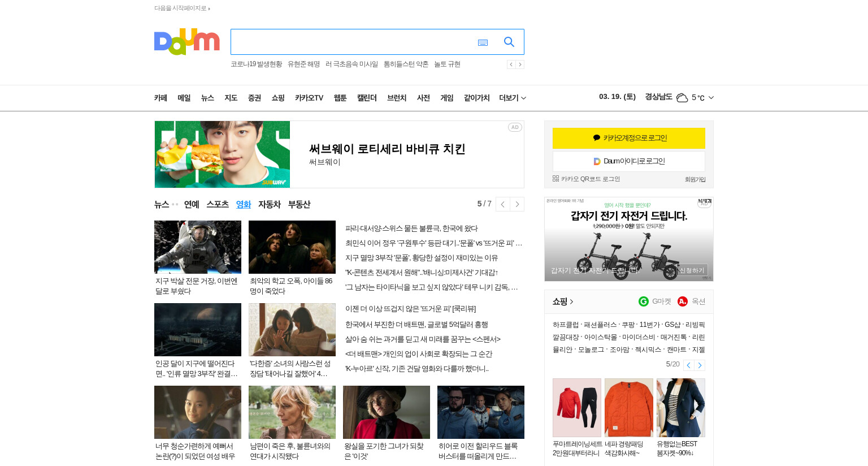
Task: Open the orange padded jacket thumbnail
Action: [x=629, y=408]
